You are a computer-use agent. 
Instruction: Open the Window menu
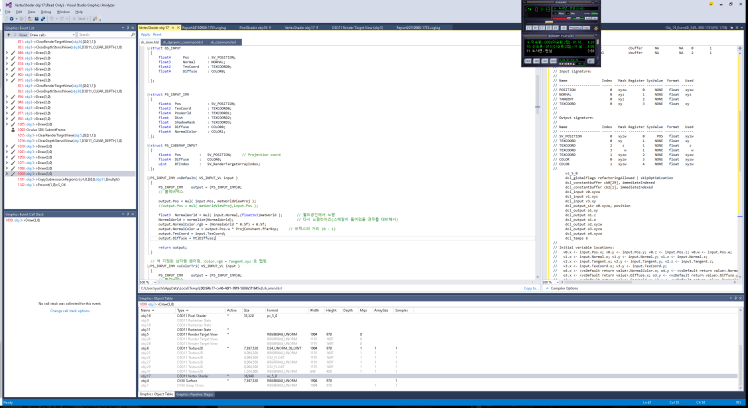pos(63,12)
